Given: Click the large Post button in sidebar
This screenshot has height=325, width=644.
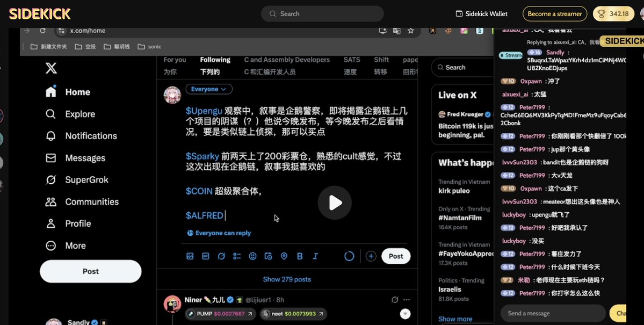Looking at the screenshot, I should point(90,271).
